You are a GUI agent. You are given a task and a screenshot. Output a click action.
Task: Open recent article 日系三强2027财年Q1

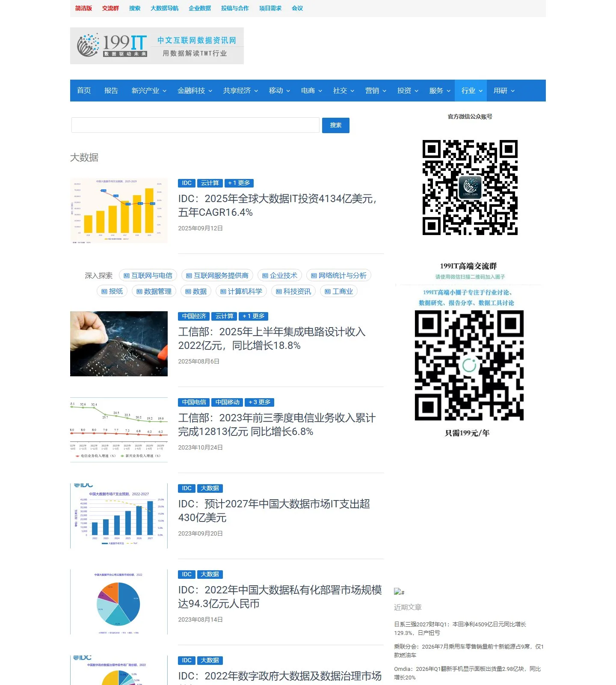(x=460, y=628)
